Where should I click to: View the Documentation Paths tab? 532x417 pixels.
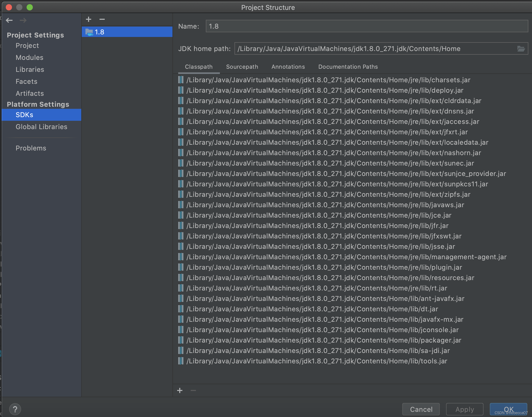coord(348,67)
